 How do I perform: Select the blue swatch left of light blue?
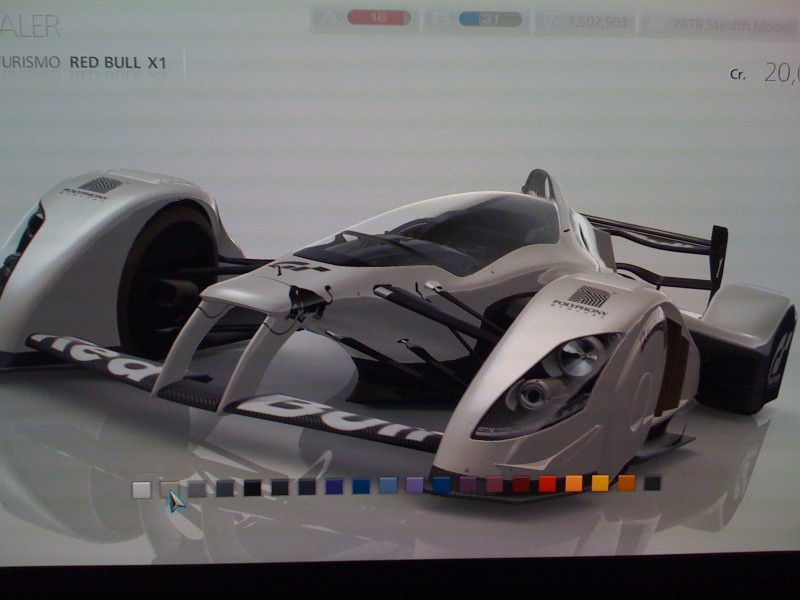pyautogui.click(x=361, y=486)
